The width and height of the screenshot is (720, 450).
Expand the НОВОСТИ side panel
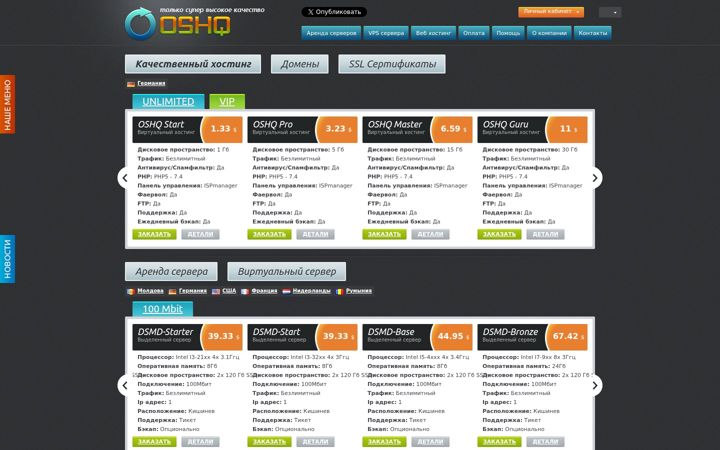click(7, 259)
